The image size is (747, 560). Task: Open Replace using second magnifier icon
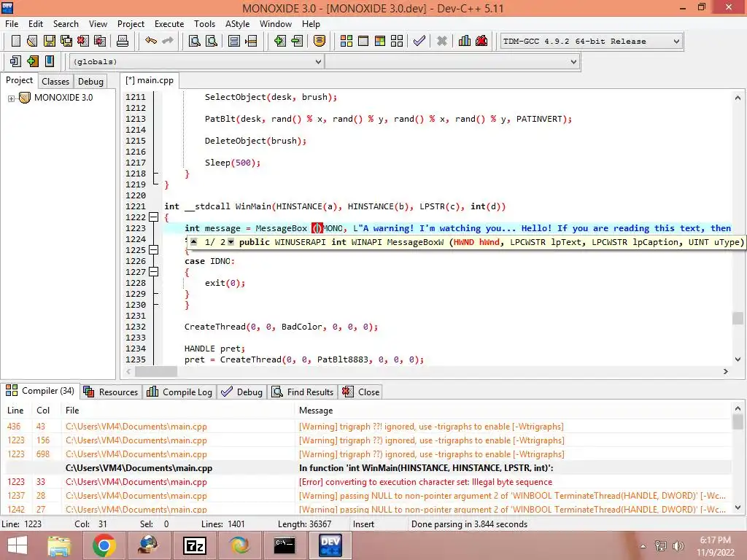(x=212, y=41)
